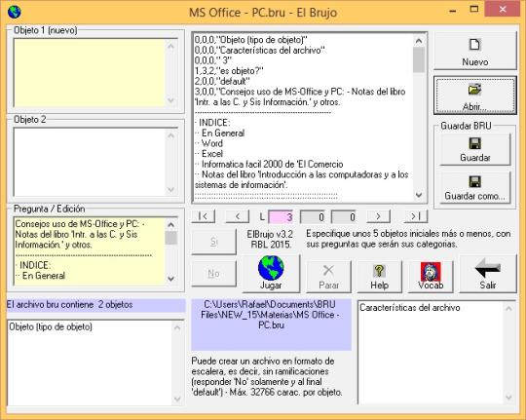Click the second grey field showing 0
The width and height of the screenshot is (526, 420).
click(x=344, y=217)
